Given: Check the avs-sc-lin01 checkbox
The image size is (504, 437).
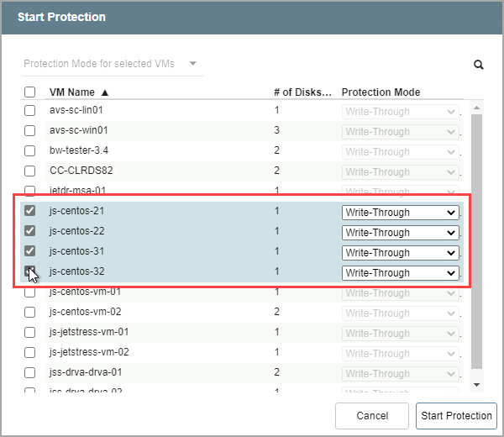Looking at the screenshot, I should [x=29, y=110].
